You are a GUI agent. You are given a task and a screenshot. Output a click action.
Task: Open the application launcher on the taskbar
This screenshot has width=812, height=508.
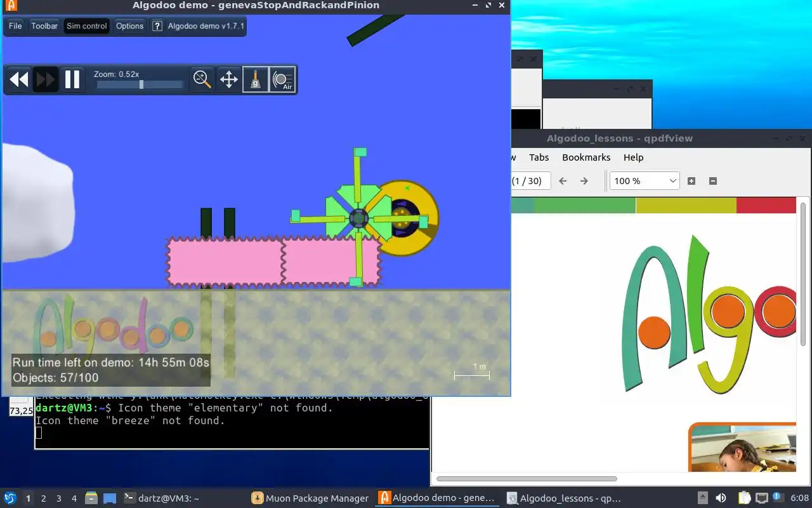(x=10, y=498)
